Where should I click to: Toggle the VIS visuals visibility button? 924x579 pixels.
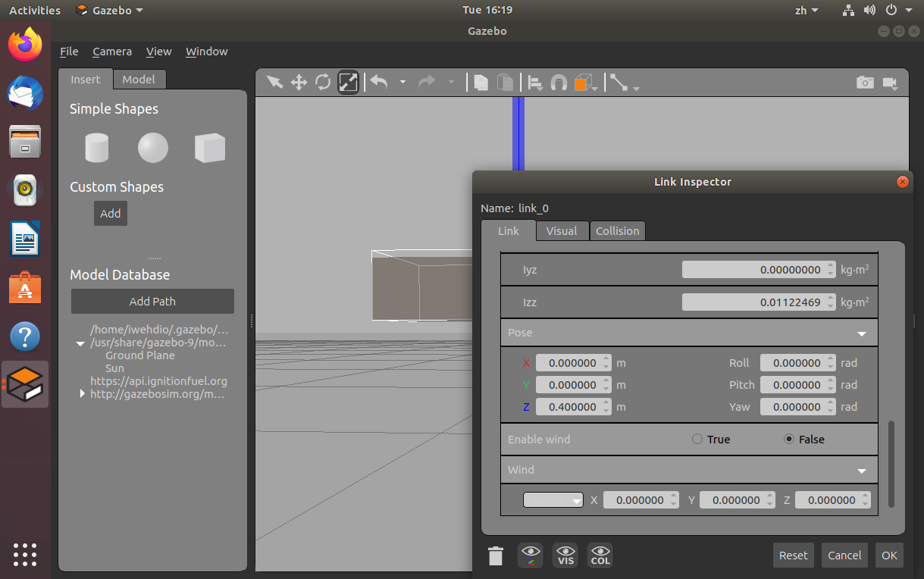pyautogui.click(x=565, y=556)
